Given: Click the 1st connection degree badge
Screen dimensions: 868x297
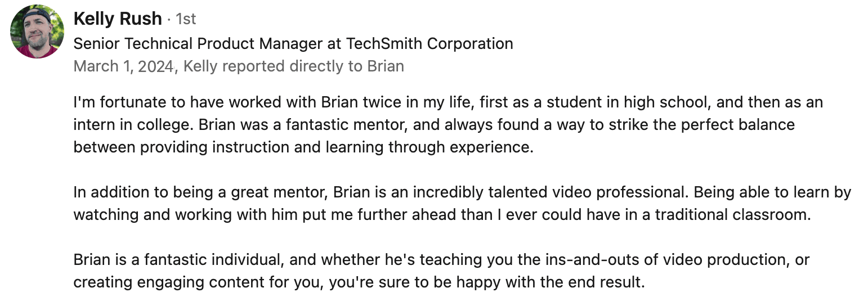Looking at the screenshot, I should tap(186, 19).
